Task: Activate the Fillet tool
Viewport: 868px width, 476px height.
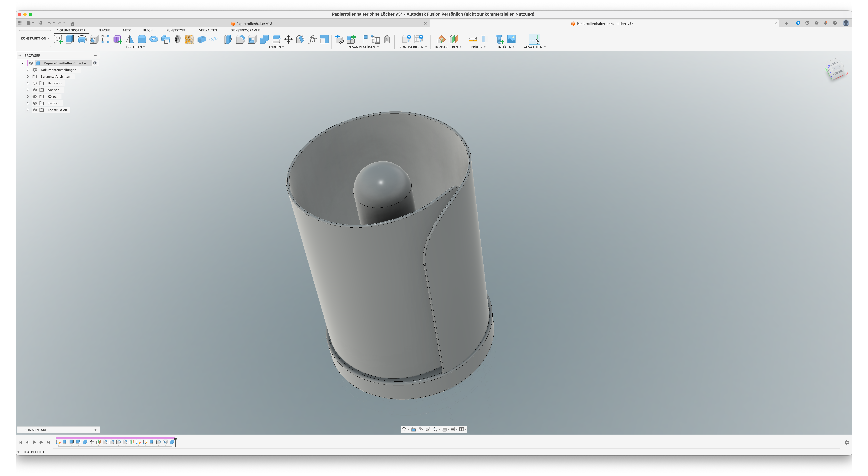Action: (x=241, y=39)
